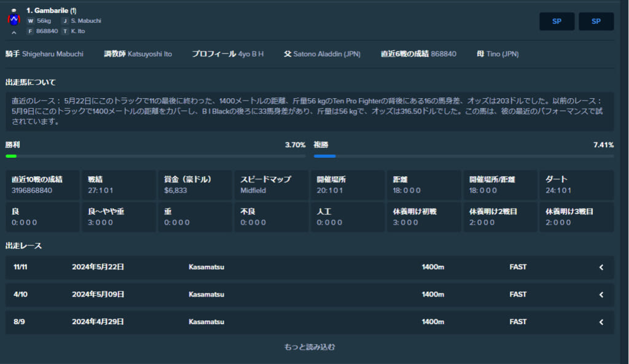Click the 8/9 finishing position text
This screenshot has width=629, height=364.
point(19,322)
